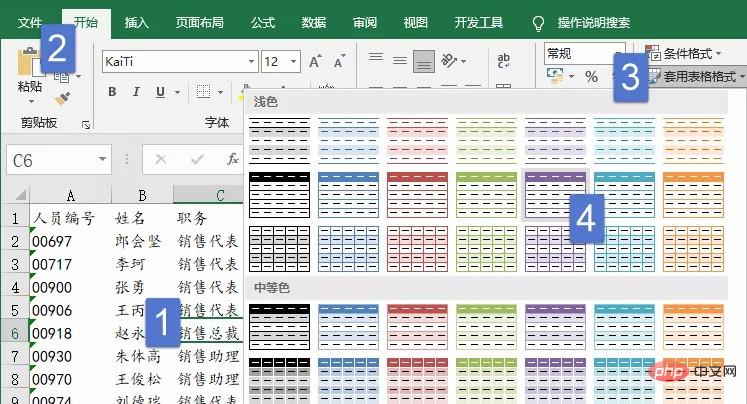Select medium blue banded table style
The width and height of the screenshot is (747, 404).
[x=348, y=327]
